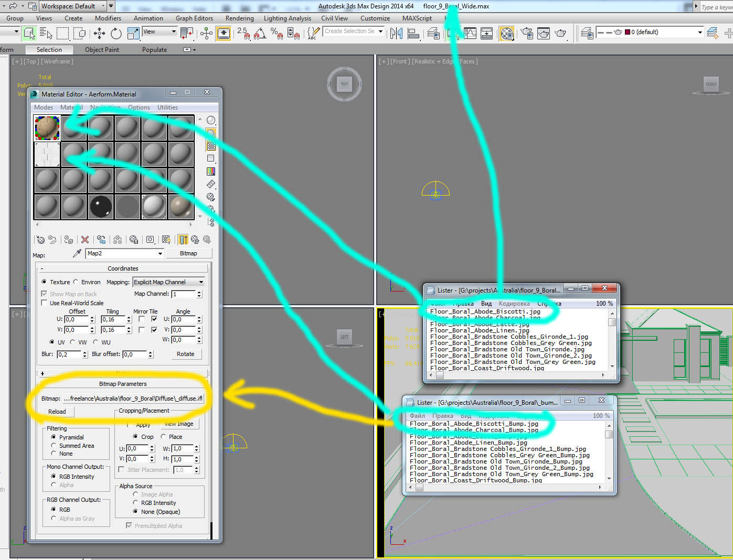Toggle Show End Result icon
Screen dimensions: 733x560
(x=183, y=240)
